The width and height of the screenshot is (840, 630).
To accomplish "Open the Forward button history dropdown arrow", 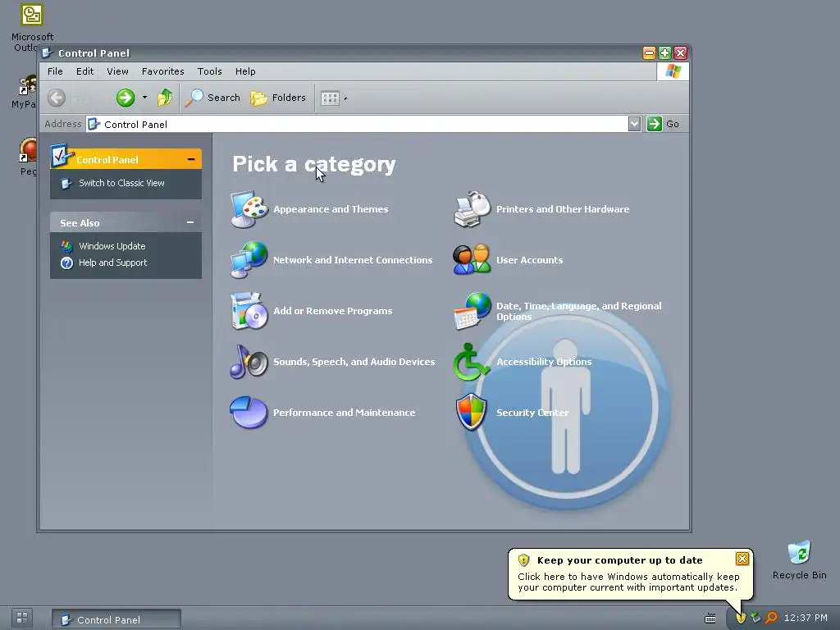I will point(144,98).
